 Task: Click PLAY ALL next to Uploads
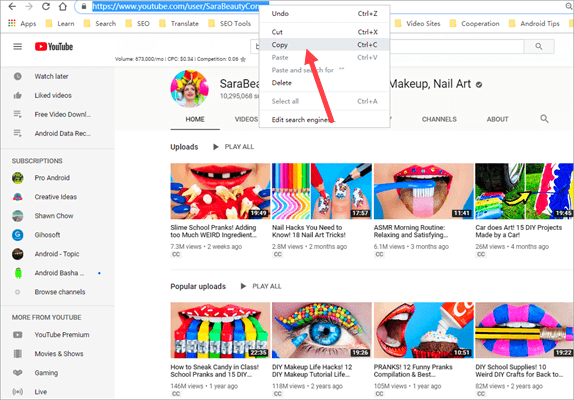[234, 147]
